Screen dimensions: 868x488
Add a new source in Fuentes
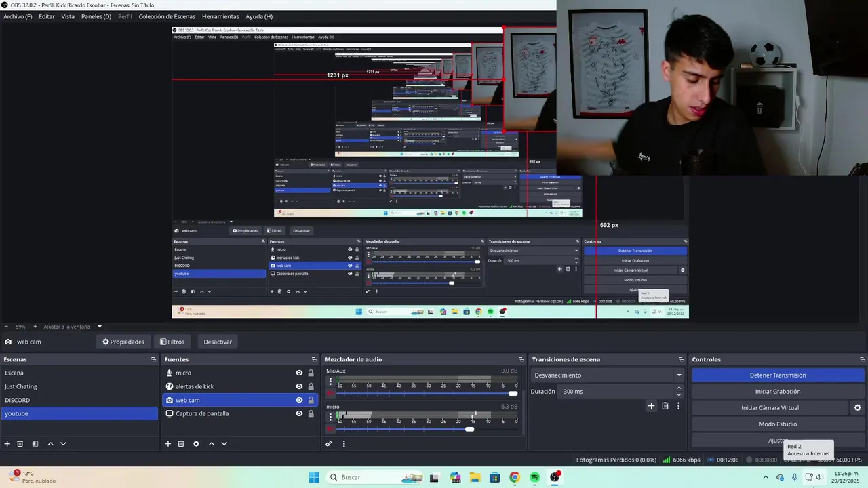pos(168,444)
